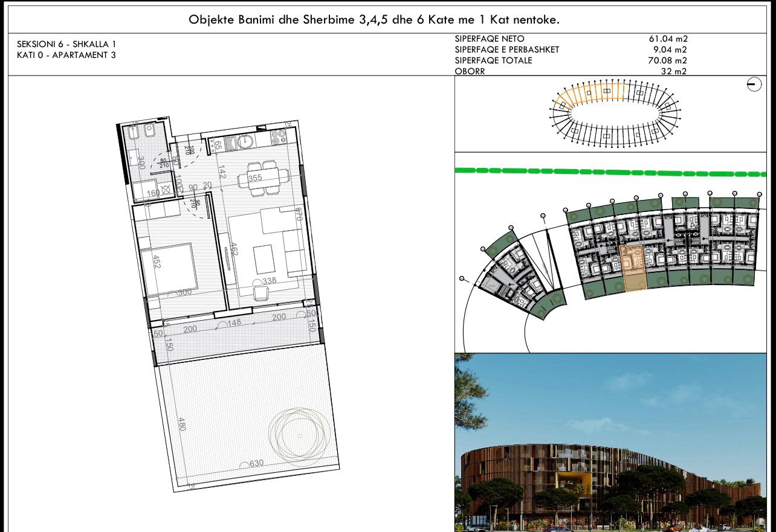Click the north orientation compass symbol

754,85
